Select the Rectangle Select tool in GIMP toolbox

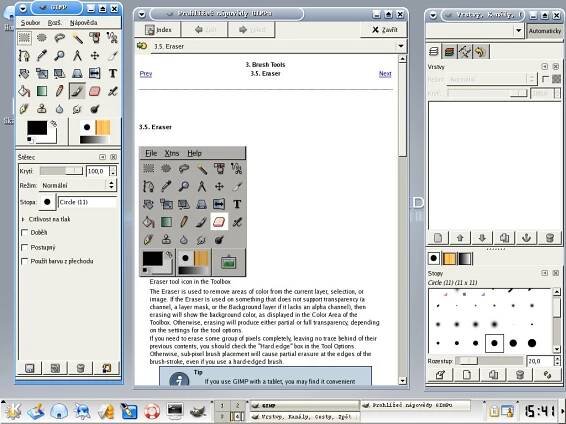coord(24,38)
